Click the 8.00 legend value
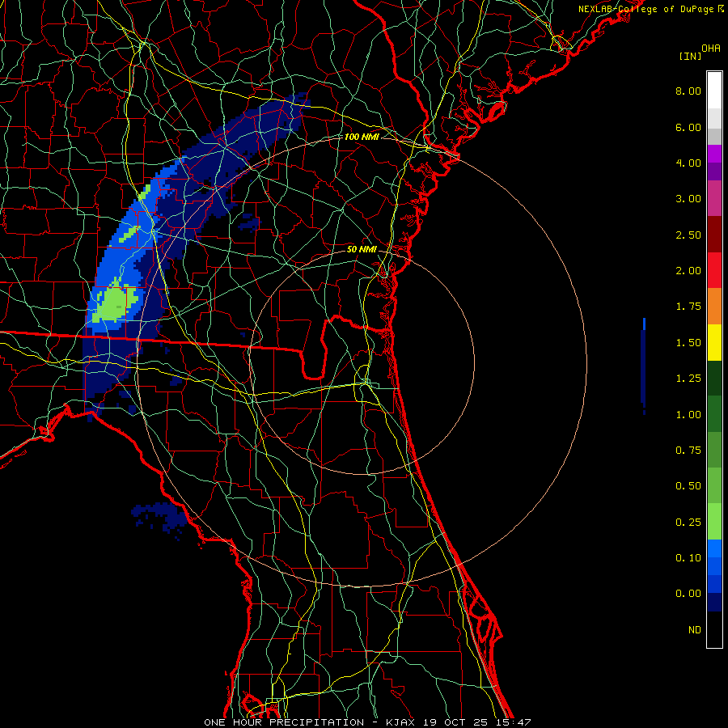This screenshot has height=728, width=728. (688, 91)
